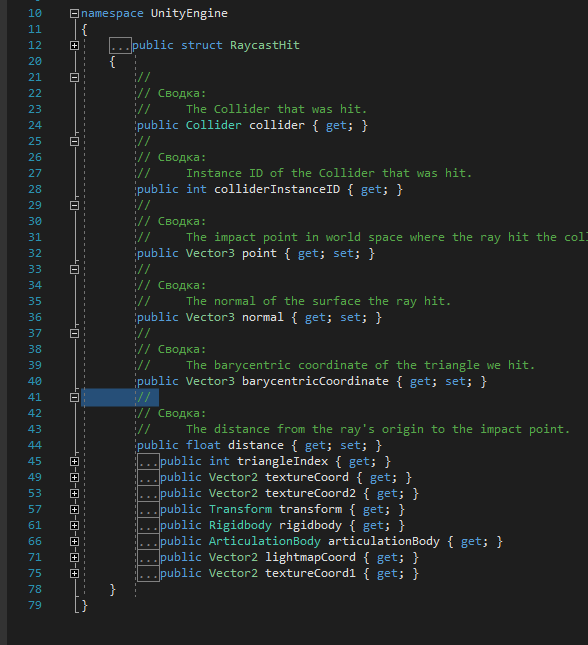Expand the lightmapCoord property region
Screen dimensions: 588x645
point(74,557)
